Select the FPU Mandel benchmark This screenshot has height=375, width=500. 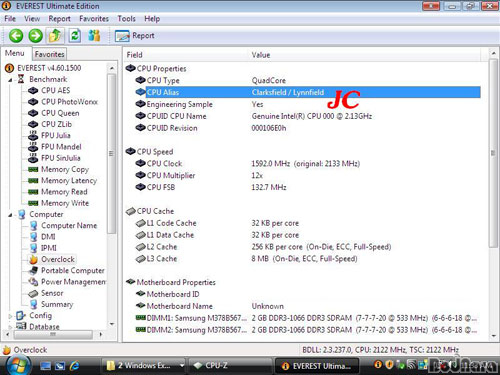[x=61, y=147]
